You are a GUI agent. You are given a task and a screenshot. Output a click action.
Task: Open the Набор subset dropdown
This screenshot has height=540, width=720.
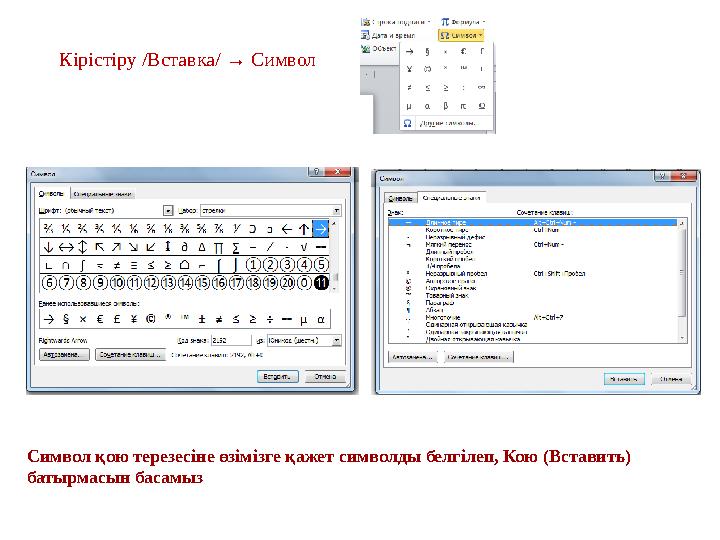point(337,211)
